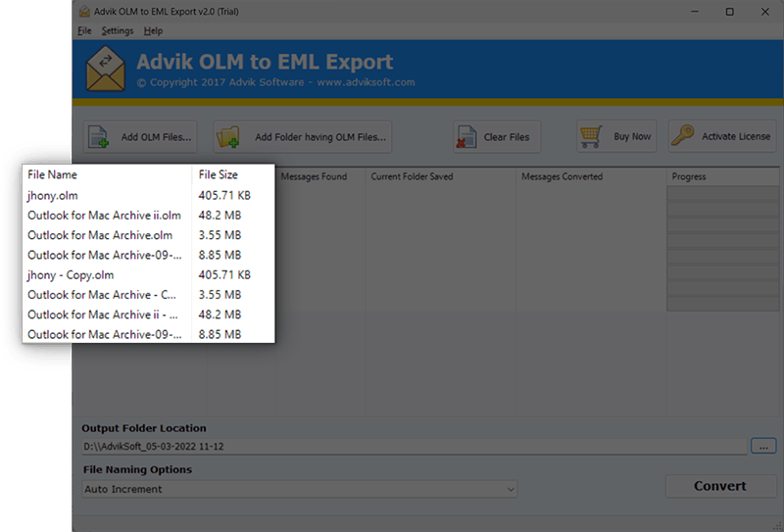The width and height of the screenshot is (784, 532).
Task: Click the Output Folder Location path field
Action: point(415,446)
